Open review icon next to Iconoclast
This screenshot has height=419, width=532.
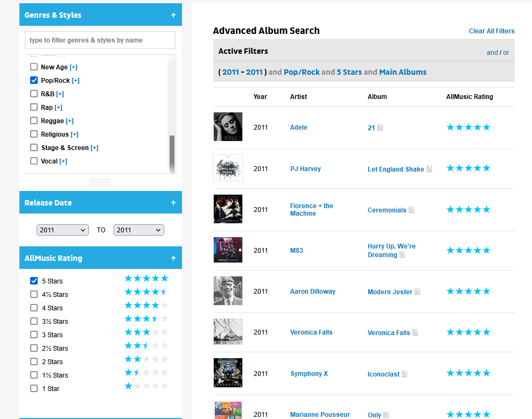[x=404, y=374]
